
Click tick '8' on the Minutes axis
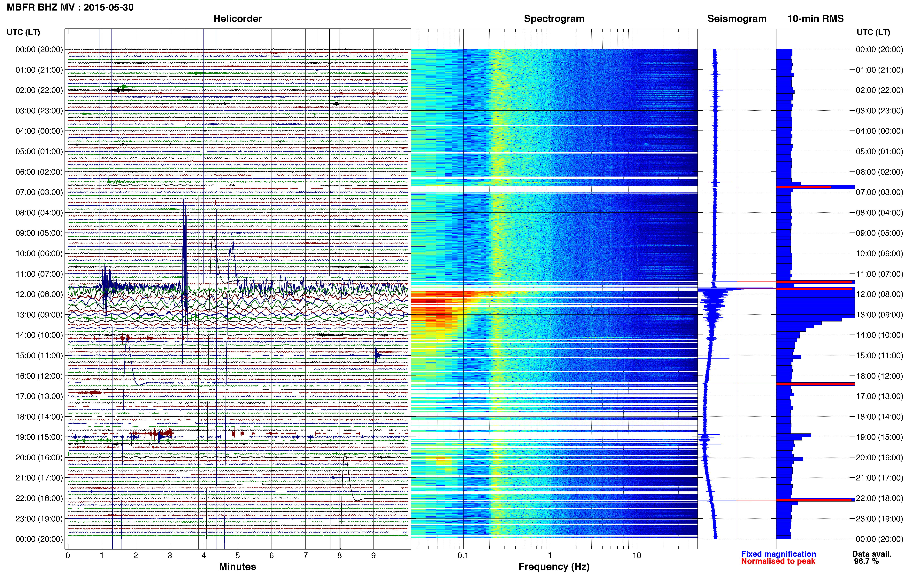[x=340, y=556]
